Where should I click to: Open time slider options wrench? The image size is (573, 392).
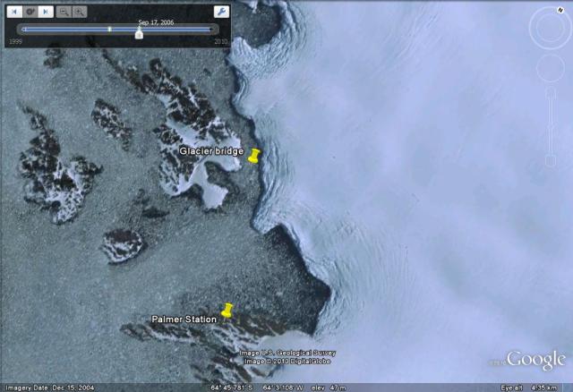(220, 12)
